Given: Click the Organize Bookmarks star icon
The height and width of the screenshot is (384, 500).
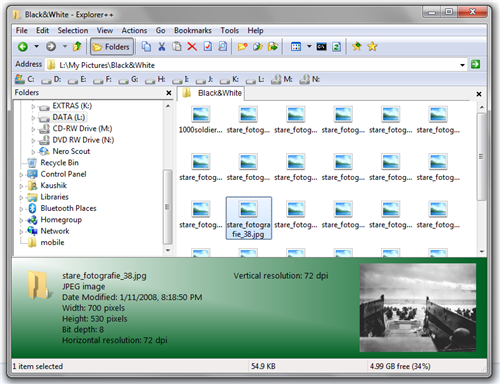Looking at the screenshot, I should click(372, 47).
